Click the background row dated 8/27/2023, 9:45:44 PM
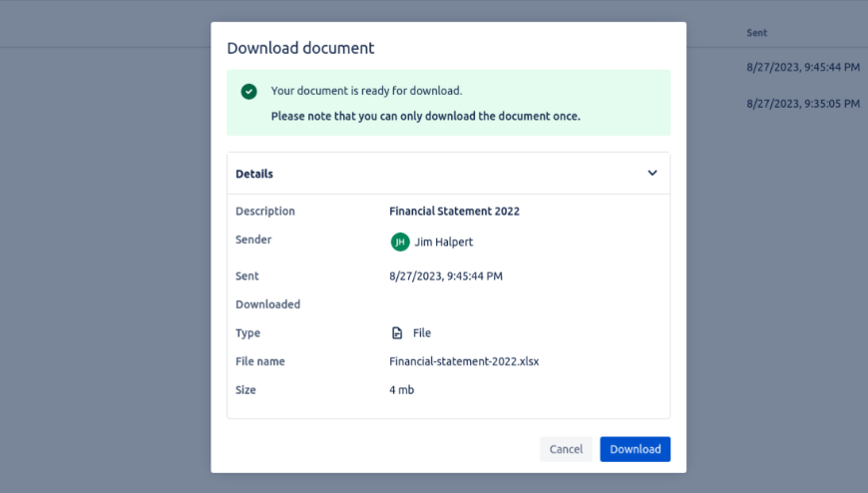Viewport: 868px width, 493px height. [x=803, y=67]
